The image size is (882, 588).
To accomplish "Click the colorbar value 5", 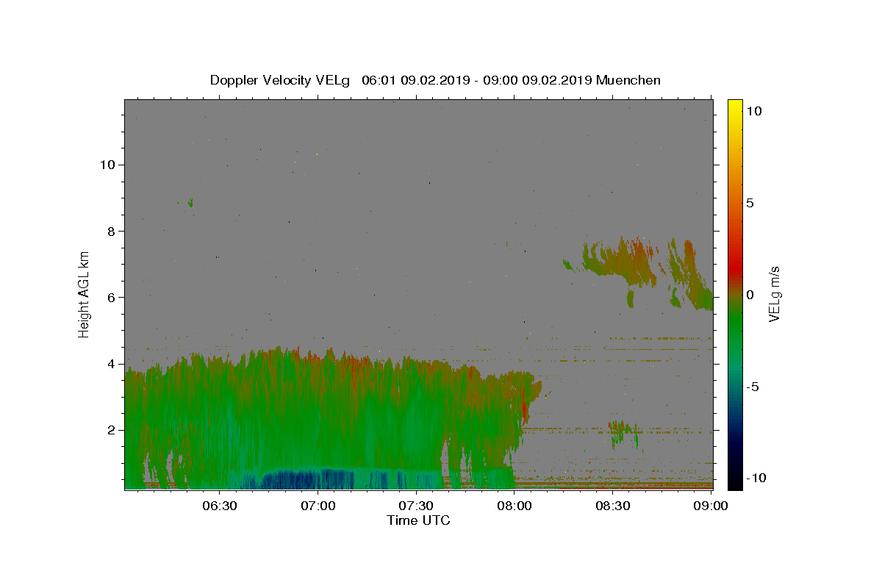I will (750, 203).
